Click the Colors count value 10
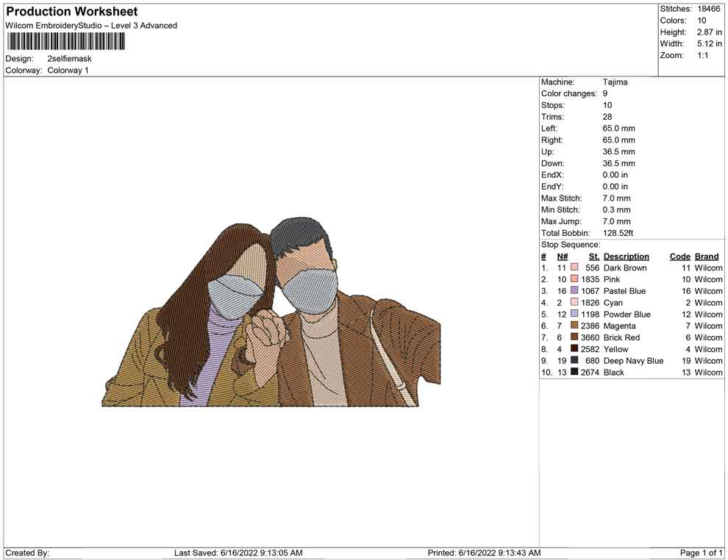This screenshot has width=728, height=560. coord(702,21)
